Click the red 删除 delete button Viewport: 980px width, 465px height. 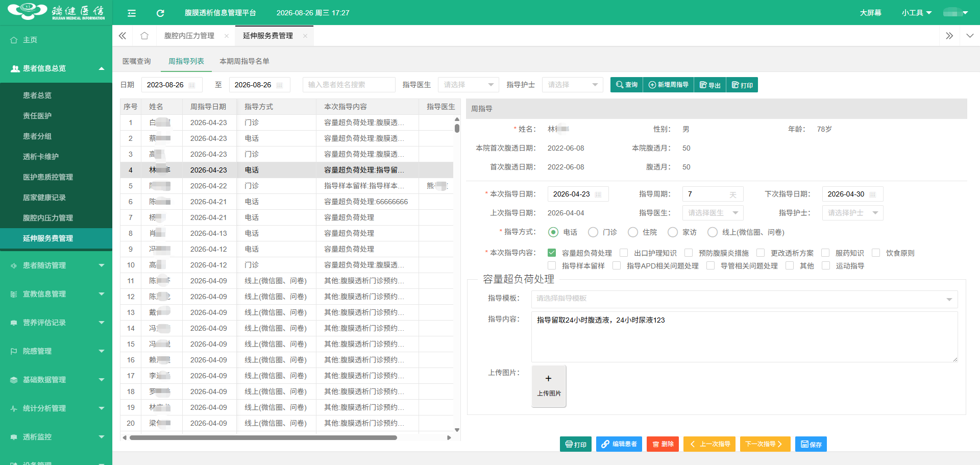coord(663,444)
